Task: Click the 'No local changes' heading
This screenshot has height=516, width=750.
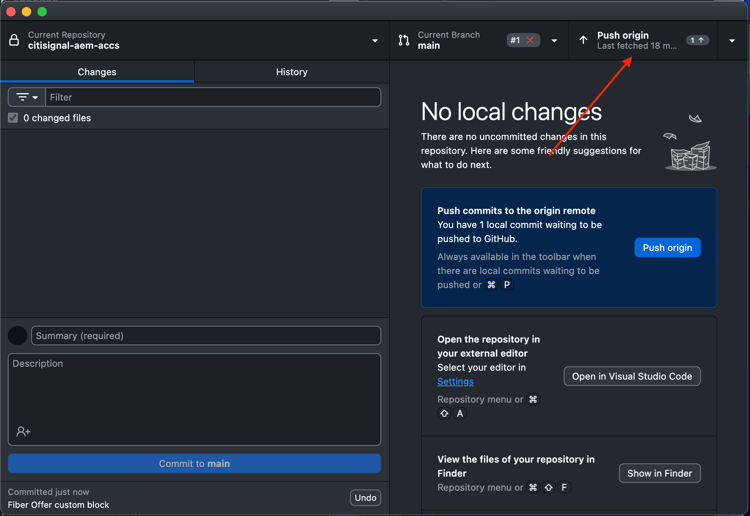Action: 511,112
